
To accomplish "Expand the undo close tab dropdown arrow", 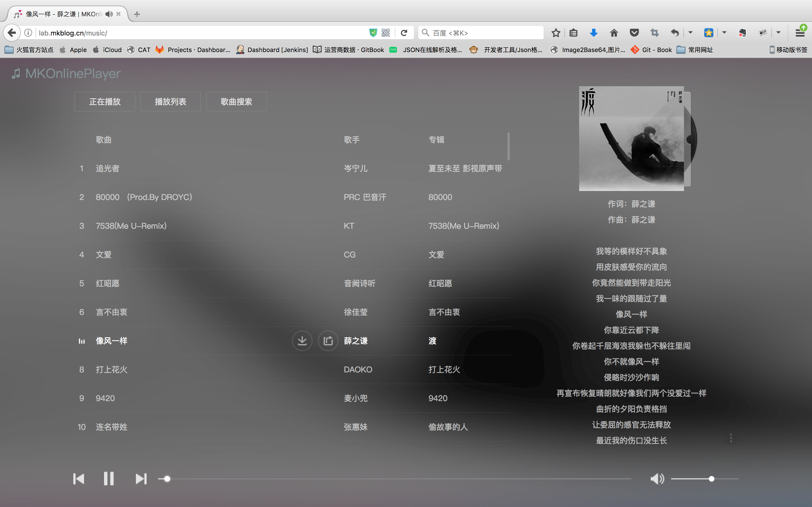I will [690, 32].
